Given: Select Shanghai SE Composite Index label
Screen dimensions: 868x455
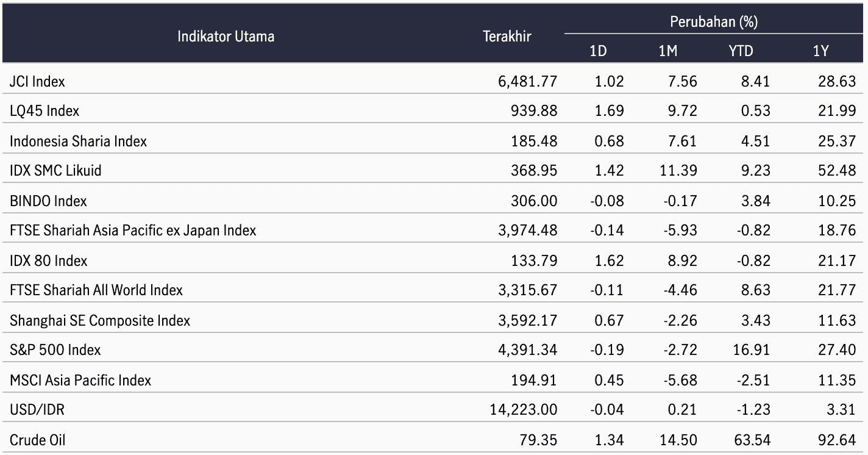Looking at the screenshot, I should 100,320.
